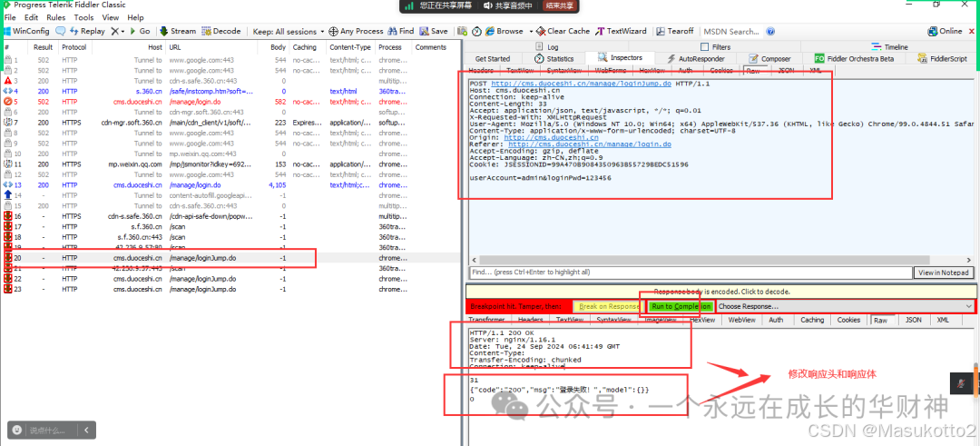Image resolution: width=980 pixels, height=446 pixels.
Task: Toggle Stream mode in toolbar
Action: pyautogui.click(x=178, y=31)
